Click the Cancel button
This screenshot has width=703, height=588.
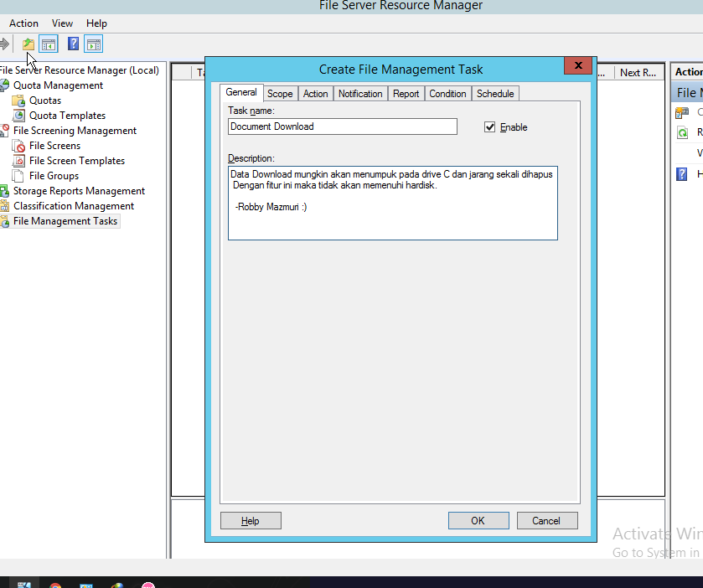coord(546,520)
